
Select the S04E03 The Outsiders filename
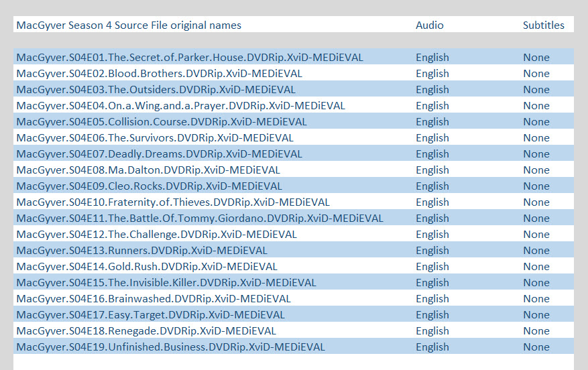tap(156, 90)
